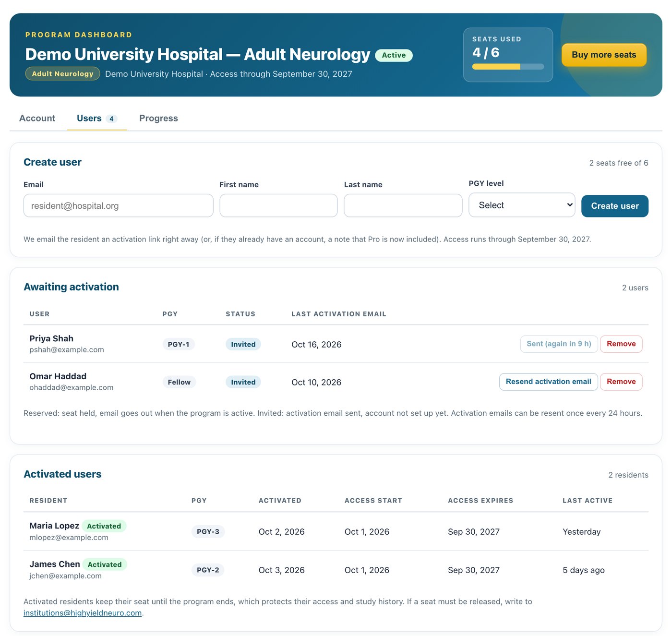Switch to the Users tab
The height and width of the screenshot is (636, 672).
97,118
